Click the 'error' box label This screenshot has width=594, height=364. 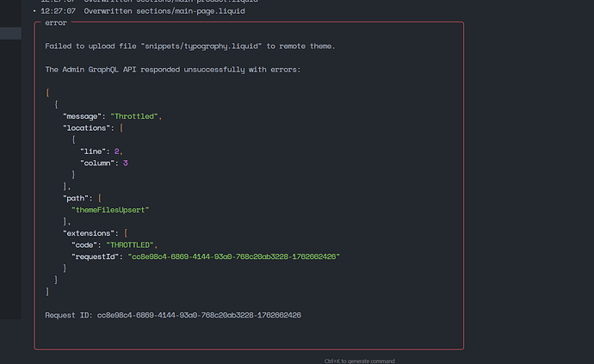click(56, 22)
